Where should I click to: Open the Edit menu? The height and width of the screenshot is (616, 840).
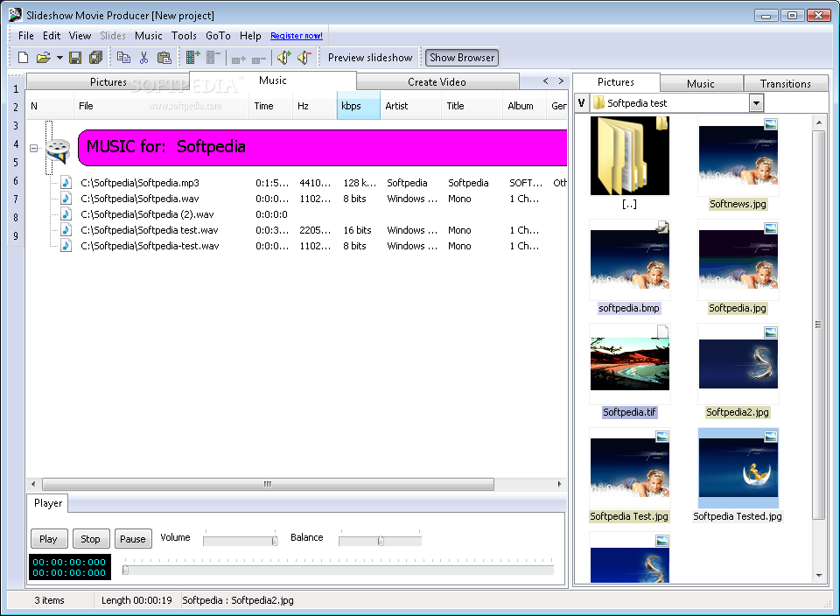(52, 36)
